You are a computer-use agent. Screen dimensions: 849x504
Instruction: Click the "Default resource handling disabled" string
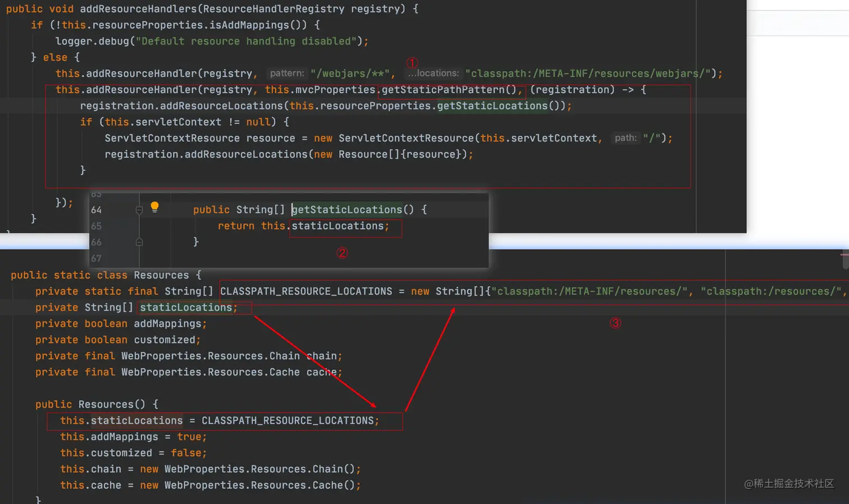(246, 42)
